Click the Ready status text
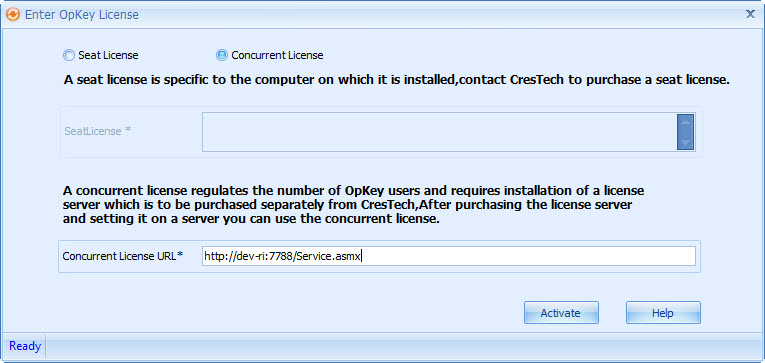 (x=25, y=346)
